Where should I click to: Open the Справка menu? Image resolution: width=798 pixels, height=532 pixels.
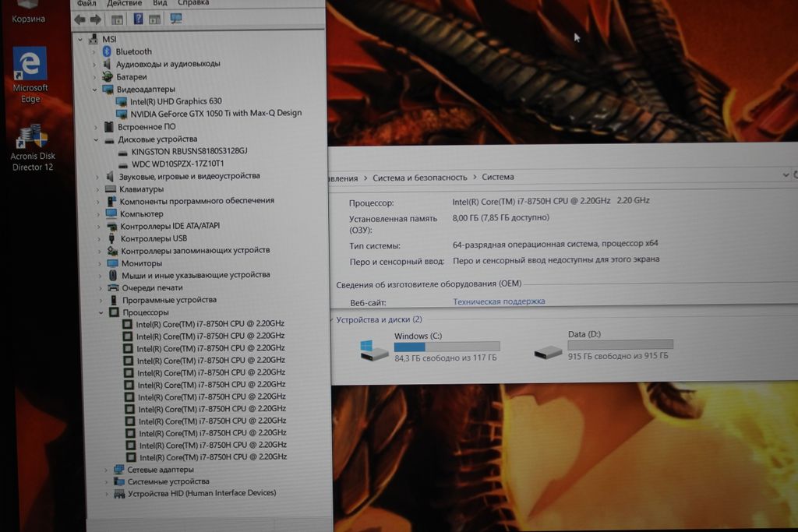coord(193,3)
